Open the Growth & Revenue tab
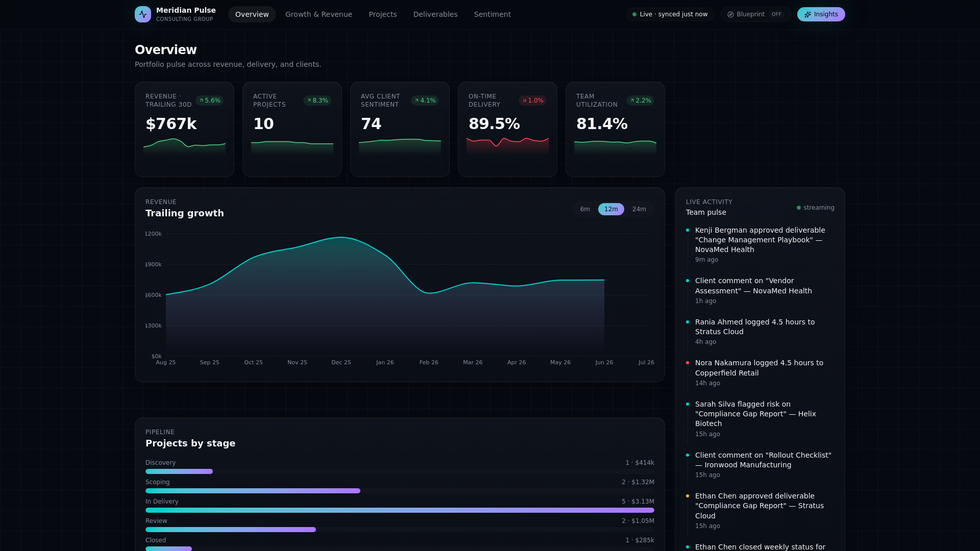980x551 pixels. point(318,14)
